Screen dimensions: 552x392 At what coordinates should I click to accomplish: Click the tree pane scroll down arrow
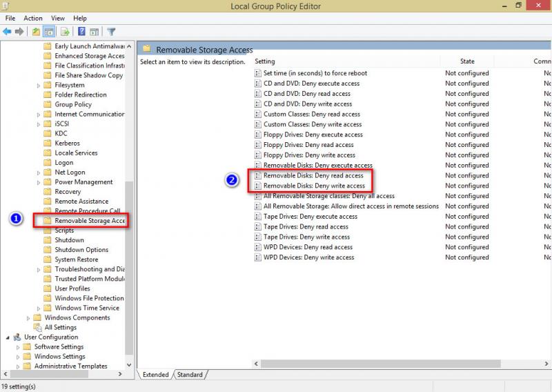129,365
